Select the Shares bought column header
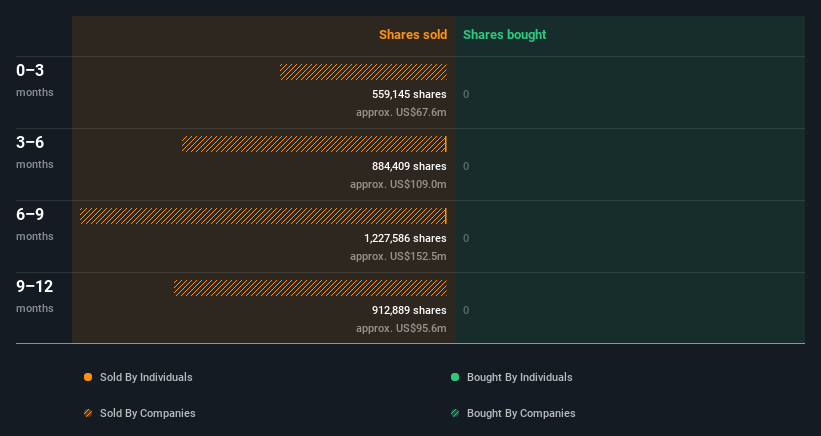 tap(505, 35)
